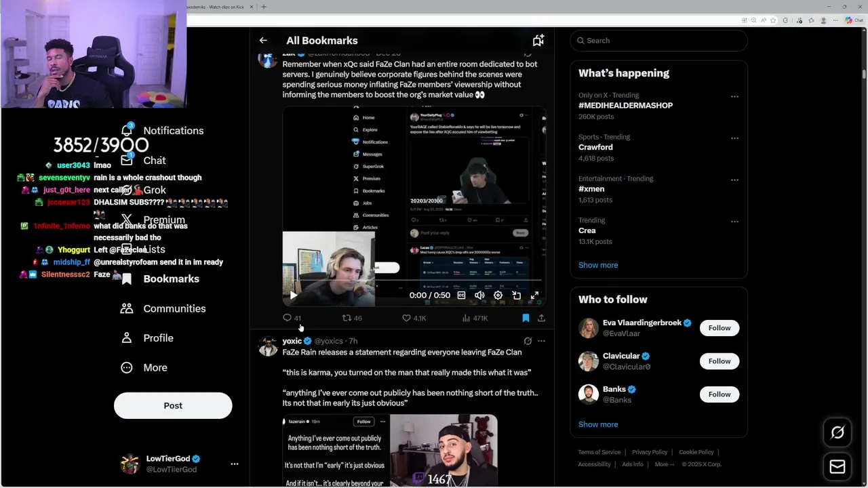This screenshot has width=868, height=488.
Task: View analytics showing 471K views
Action: pos(475,318)
